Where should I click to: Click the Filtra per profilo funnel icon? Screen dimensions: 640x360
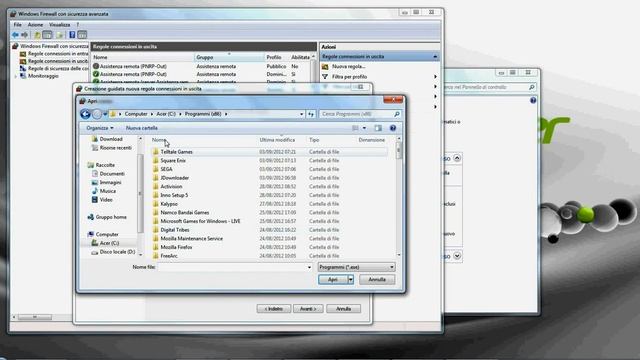(x=325, y=77)
